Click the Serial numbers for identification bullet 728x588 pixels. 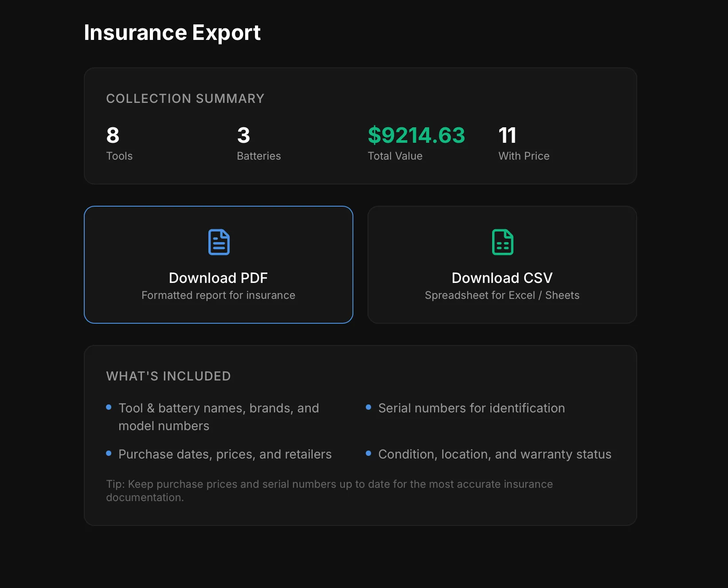point(471,408)
